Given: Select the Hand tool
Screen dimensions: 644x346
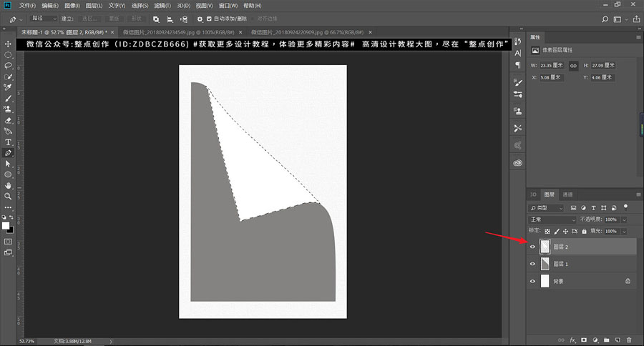Looking at the screenshot, I should tap(8, 184).
